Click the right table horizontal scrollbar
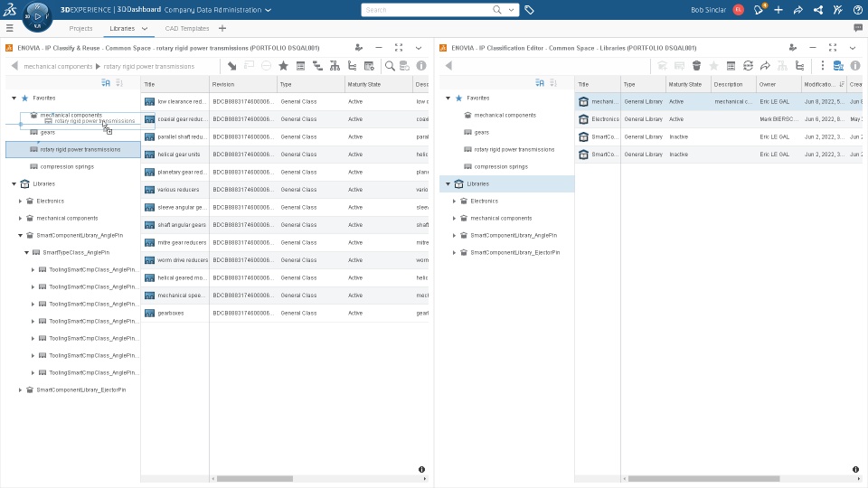Screen dimensions: 868x488 coord(703,479)
